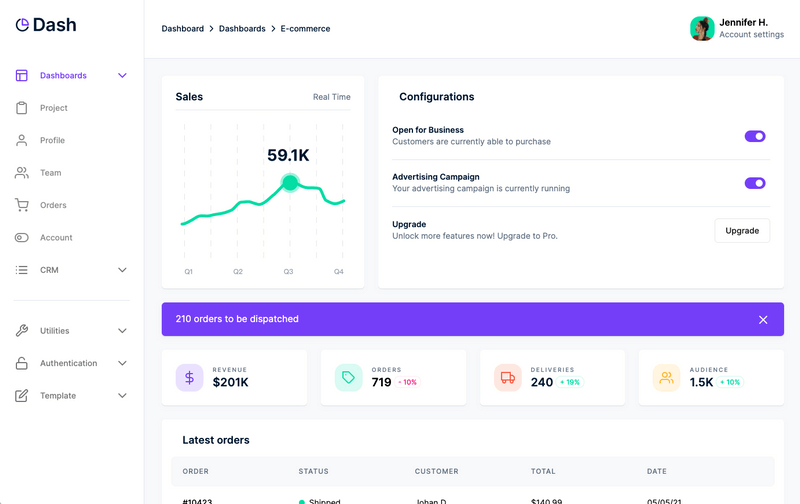Click the CRM list icon
The width and height of the screenshot is (800, 504).
point(21,270)
